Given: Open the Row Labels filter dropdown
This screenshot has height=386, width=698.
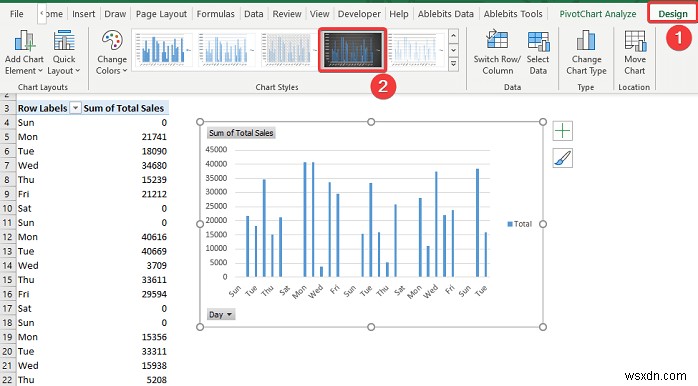Looking at the screenshot, I should point(75,108).
